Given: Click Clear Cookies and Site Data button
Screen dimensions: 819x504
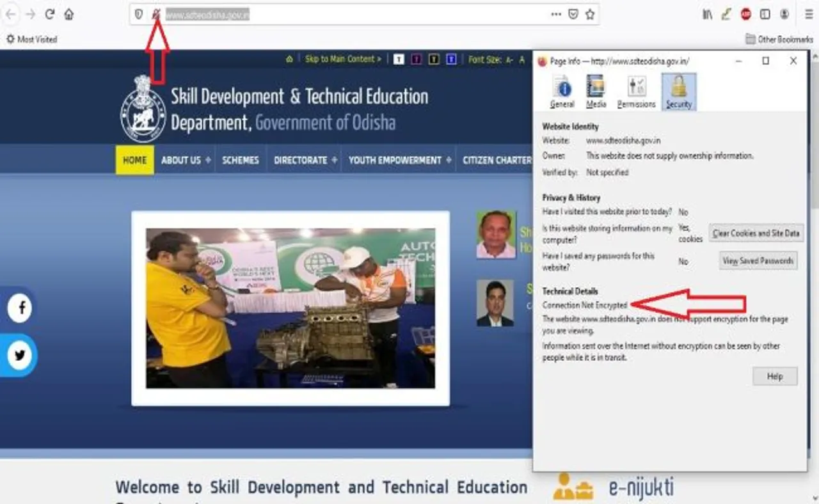Looking at the screenshot, I should [756, 233].
